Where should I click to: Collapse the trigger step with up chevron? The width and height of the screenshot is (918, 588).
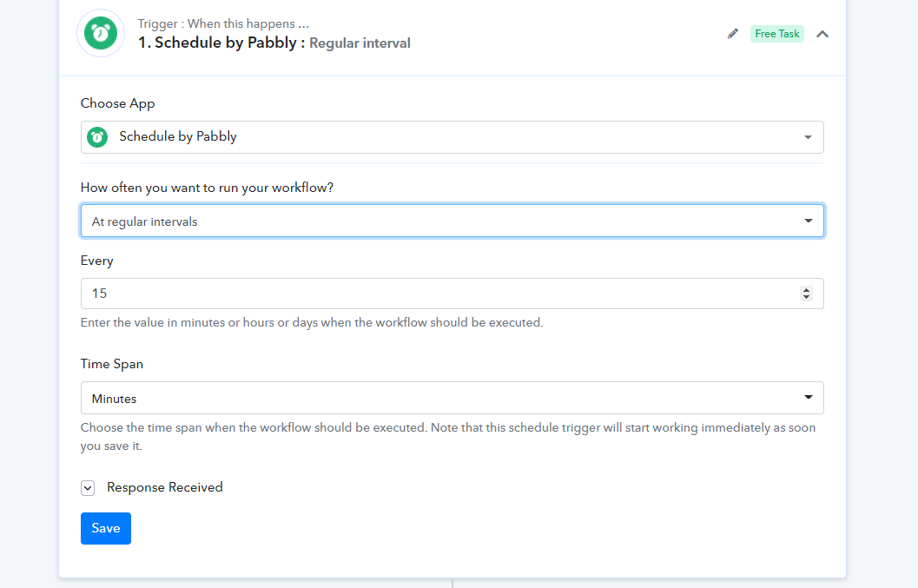[822, 34]
